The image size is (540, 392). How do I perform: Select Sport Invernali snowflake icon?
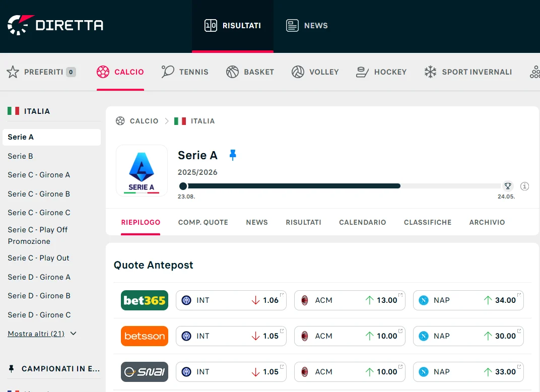(430, 72)
